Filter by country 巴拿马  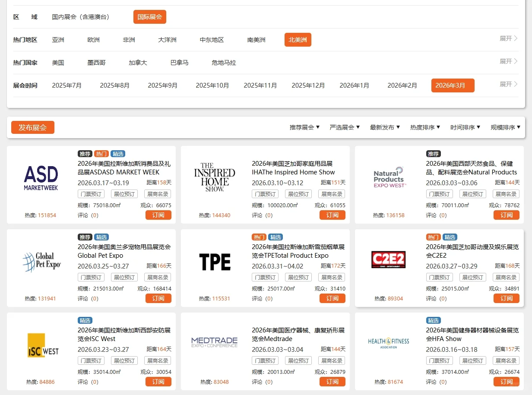tap(180, 63)
